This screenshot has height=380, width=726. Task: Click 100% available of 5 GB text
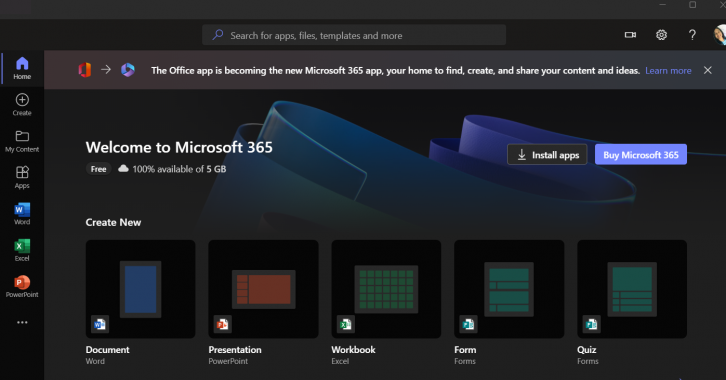(x=179, y=169)
